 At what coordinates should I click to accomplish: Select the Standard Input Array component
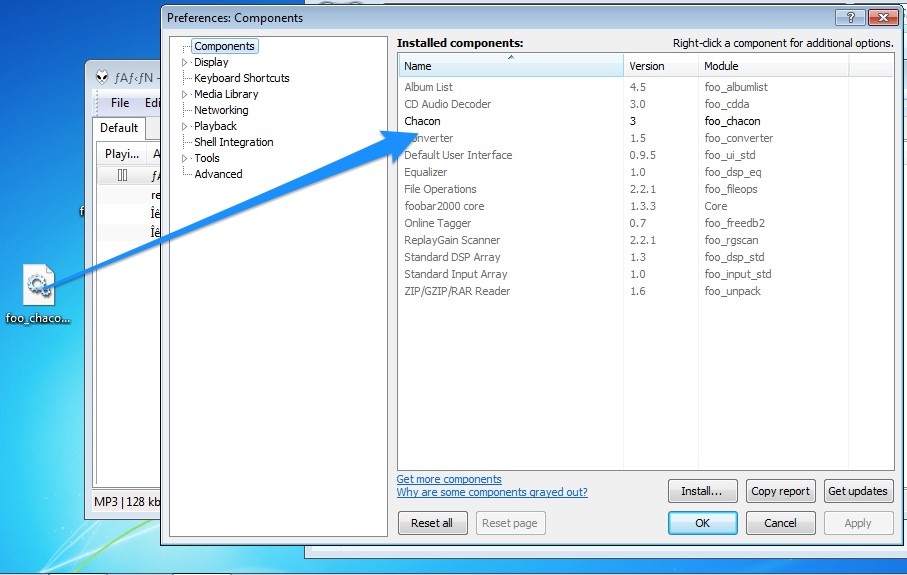[646, 274]
